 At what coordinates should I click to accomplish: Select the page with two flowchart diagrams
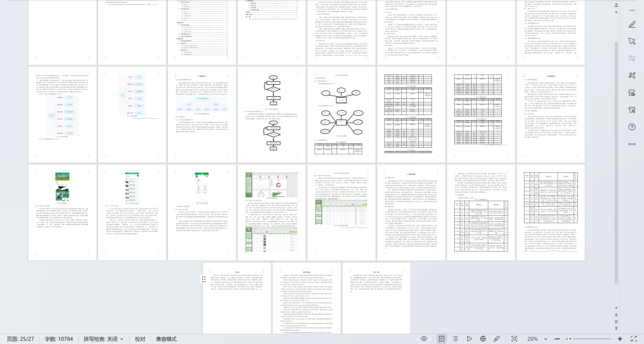(x=272, y=114)
